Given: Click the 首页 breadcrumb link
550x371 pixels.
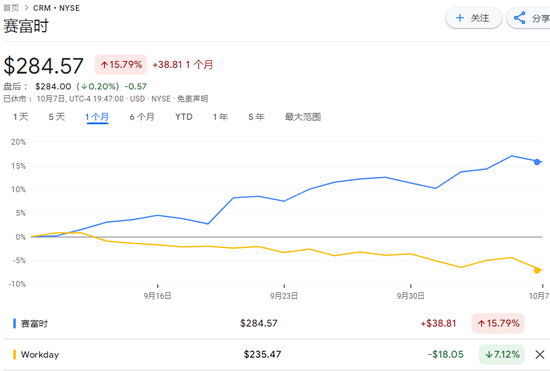Looking at the screenshot, I should [x=11, y=8].
